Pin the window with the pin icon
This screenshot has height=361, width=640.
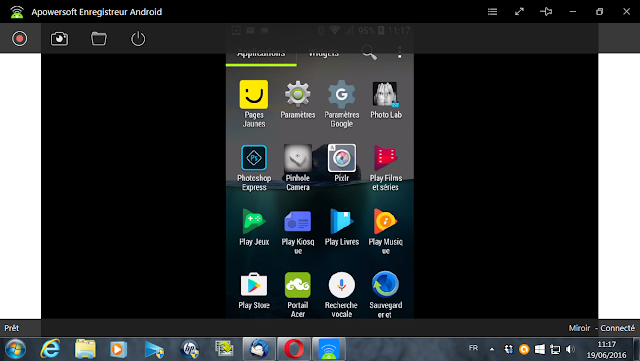coord(546,11)
